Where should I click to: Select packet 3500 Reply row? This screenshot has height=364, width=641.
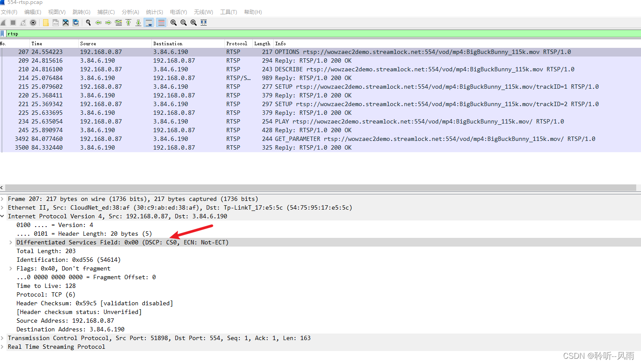pos(320,147)
